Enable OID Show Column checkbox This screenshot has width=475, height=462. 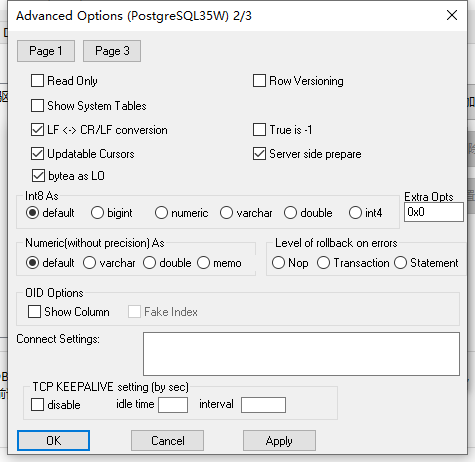(x=34, y=312)
